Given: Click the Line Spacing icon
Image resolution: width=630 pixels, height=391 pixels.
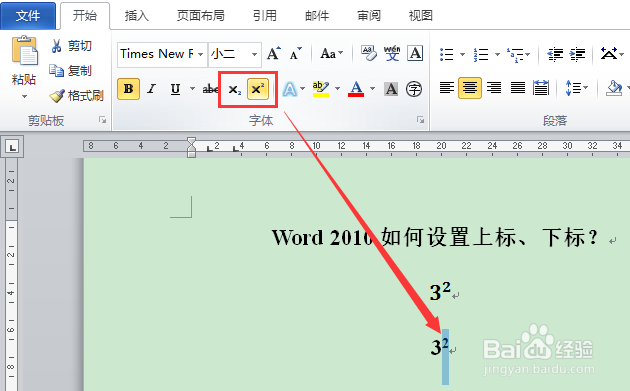Looking at the screenshot, I should coord(573,88).
